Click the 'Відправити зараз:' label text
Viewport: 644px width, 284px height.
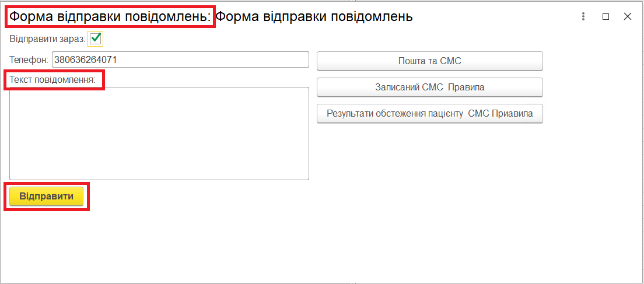(x=47, y=39)
